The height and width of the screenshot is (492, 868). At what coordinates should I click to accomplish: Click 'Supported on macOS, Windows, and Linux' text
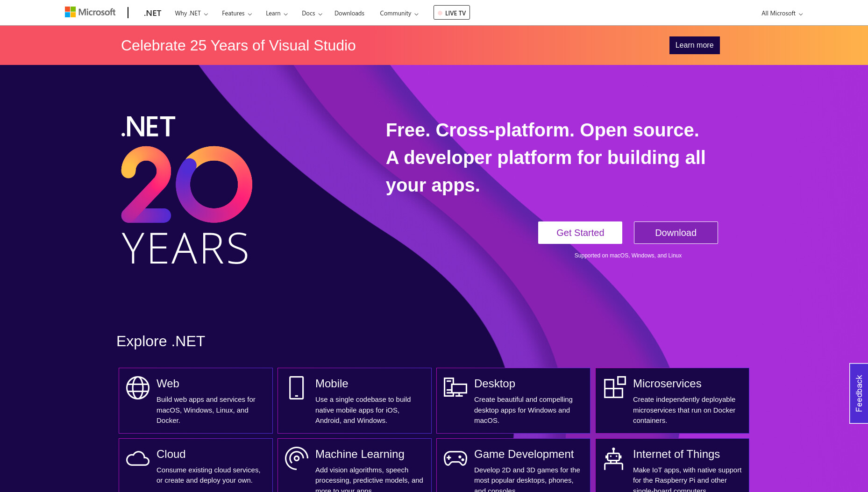point(628,256)
